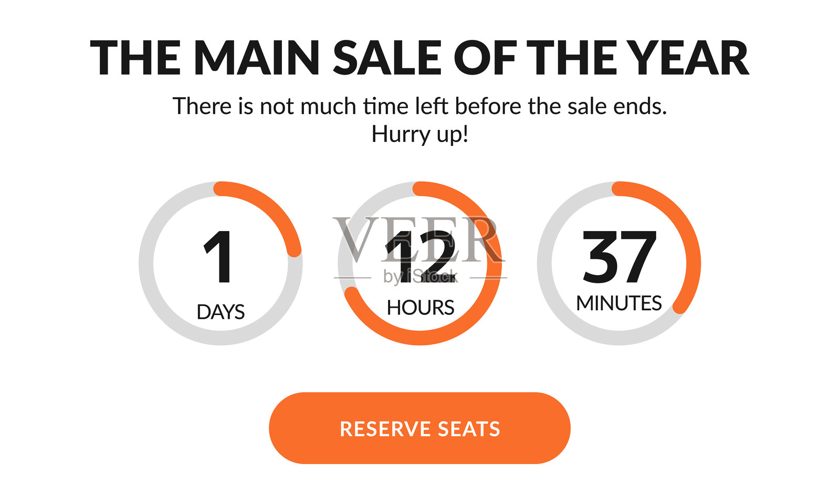Click the number 37 in the minutes counter
Viewport: 840px width, 504px height.
click(x=619, y=257)
